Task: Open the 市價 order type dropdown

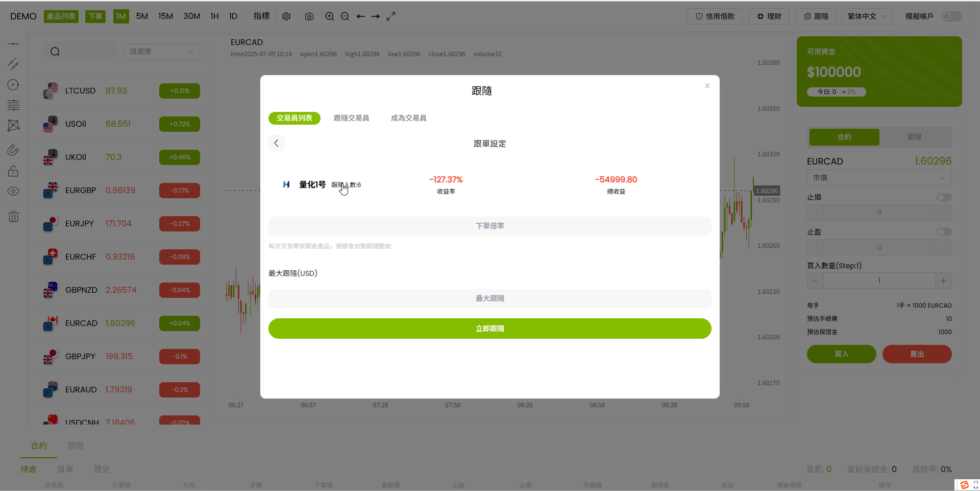Action: [x=879, y=178]
